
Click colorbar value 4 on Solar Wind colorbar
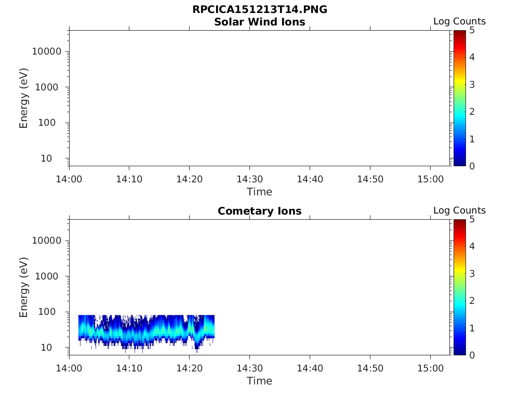click(x=472, y=57)
